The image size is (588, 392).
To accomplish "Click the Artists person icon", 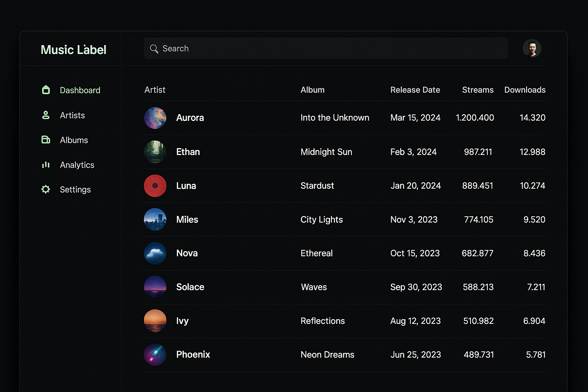I will (x=46, y=115).
